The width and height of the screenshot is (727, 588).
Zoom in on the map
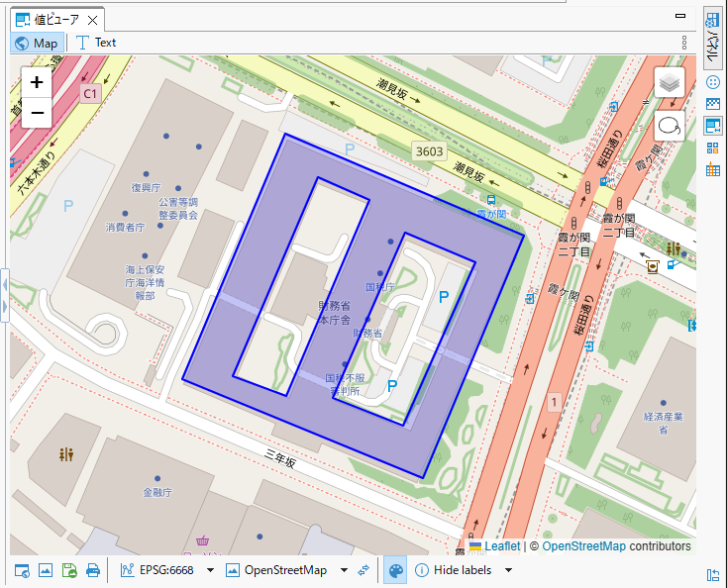[x=37, y=82]
